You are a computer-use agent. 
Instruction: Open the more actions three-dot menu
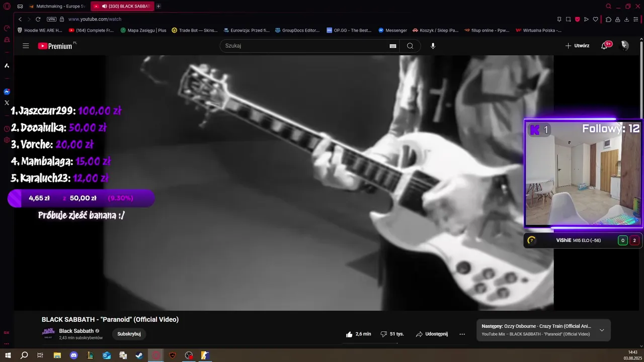pos(462,334)
